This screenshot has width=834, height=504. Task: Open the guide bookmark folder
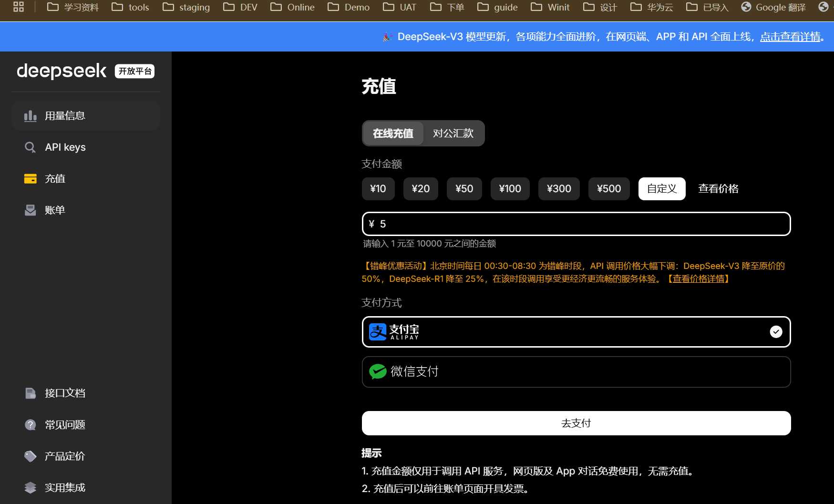coord(497,7)
